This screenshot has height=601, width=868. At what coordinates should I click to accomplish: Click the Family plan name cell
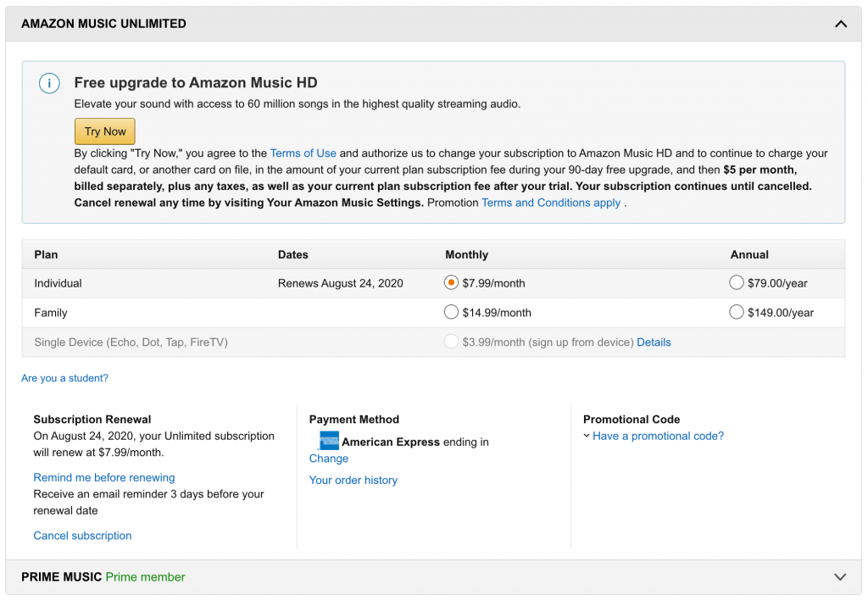pos(51,313)
